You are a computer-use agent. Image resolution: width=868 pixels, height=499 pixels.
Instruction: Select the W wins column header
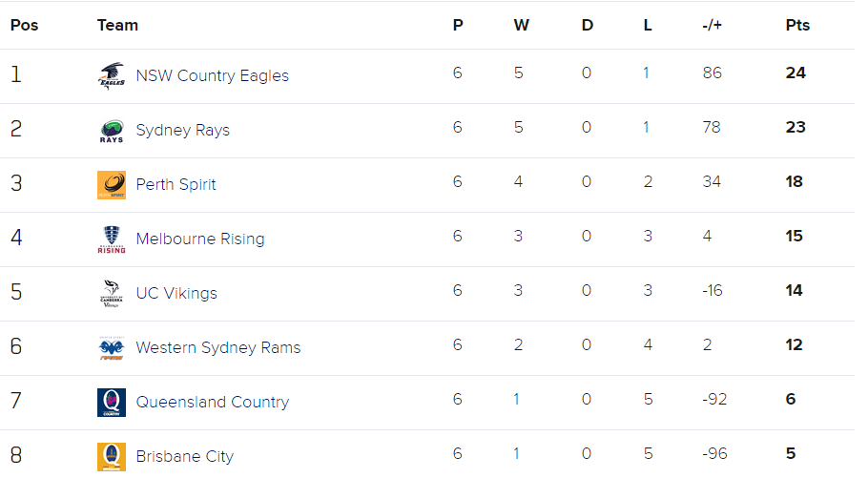(x=521, y=25)
